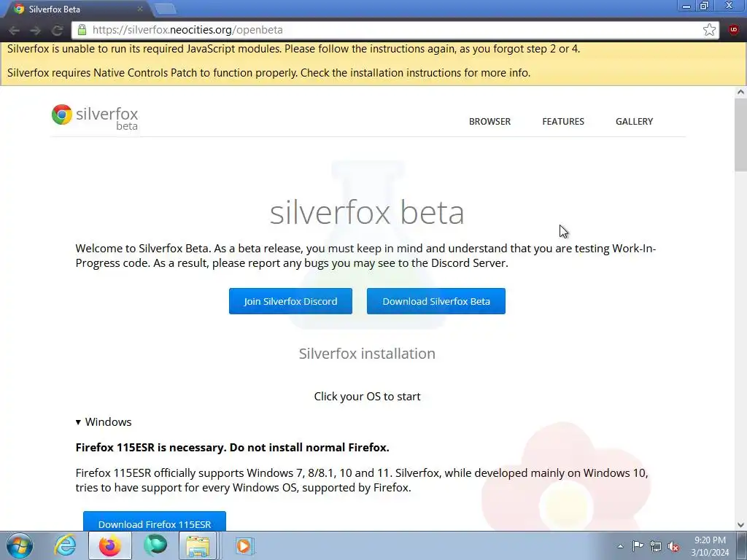Open the BROWSER navigation item
The height and width of the screenshot is (560, 747).
(x=489, y=122)
